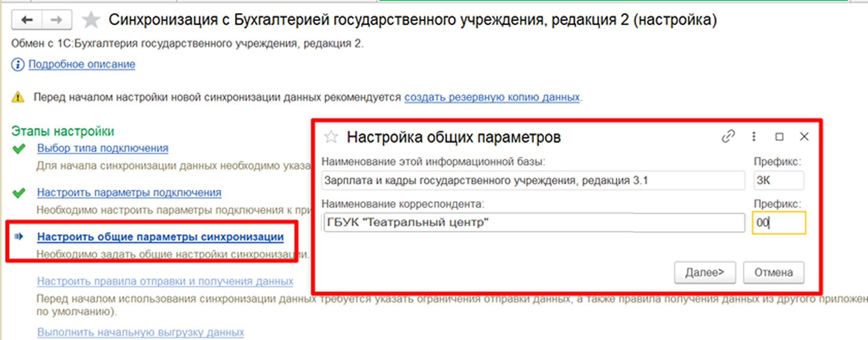Click the Наименование корреспондента input field
The image size is (868, 340).
(x=532, y=223)
